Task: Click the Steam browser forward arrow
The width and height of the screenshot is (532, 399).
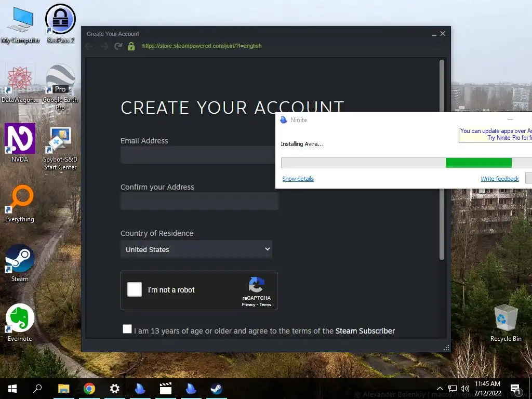Action: [x=104, y=46]
